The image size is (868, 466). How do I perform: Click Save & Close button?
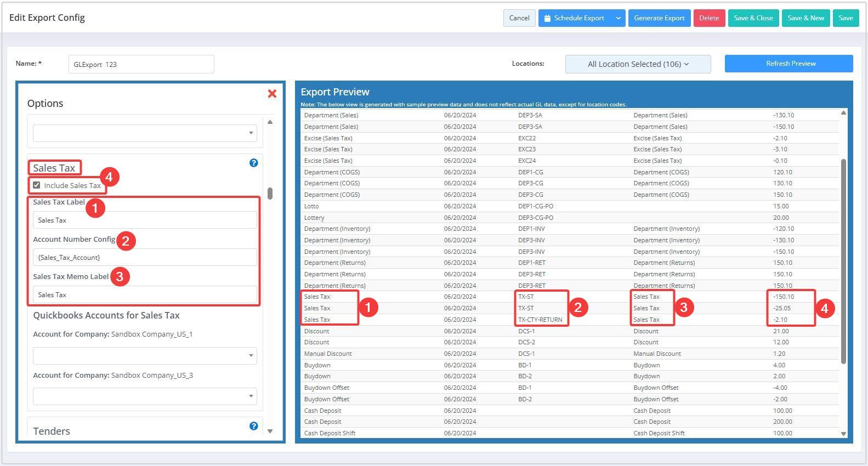(753, 18)
